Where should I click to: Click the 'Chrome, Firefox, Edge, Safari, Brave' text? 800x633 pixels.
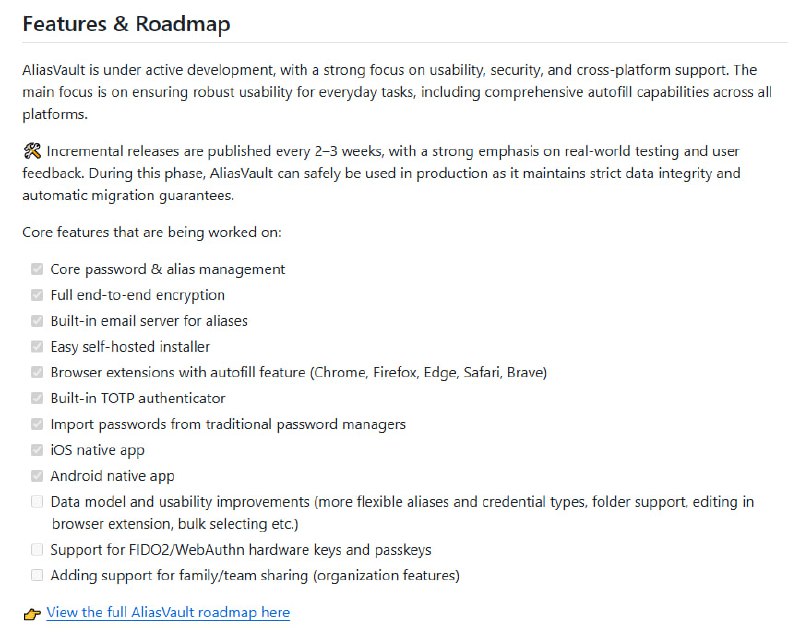428,373
